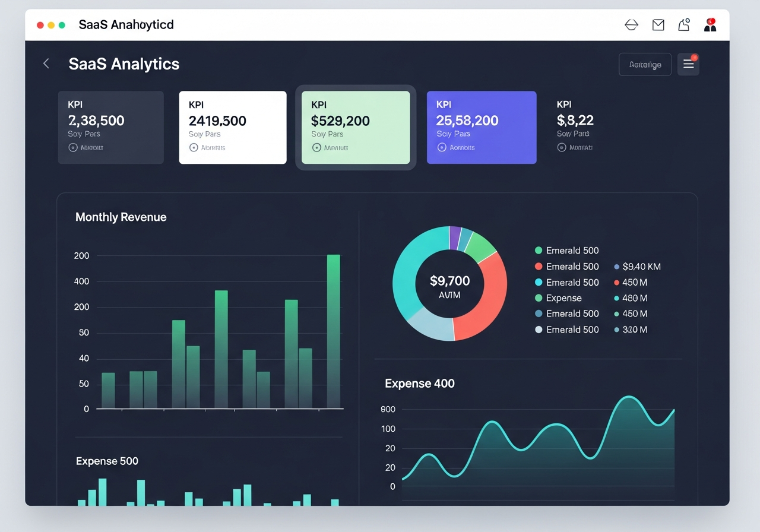Click the SaaS Analytics page heading

tap(124, 64)
